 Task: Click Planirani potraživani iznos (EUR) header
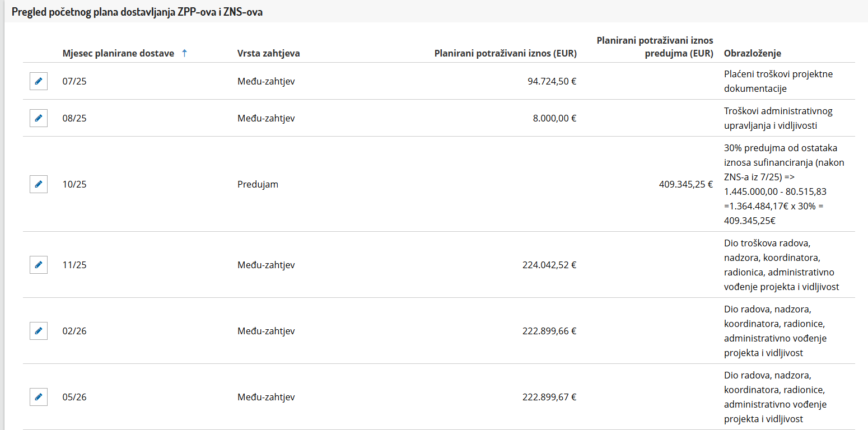click(x=505, y=53)
